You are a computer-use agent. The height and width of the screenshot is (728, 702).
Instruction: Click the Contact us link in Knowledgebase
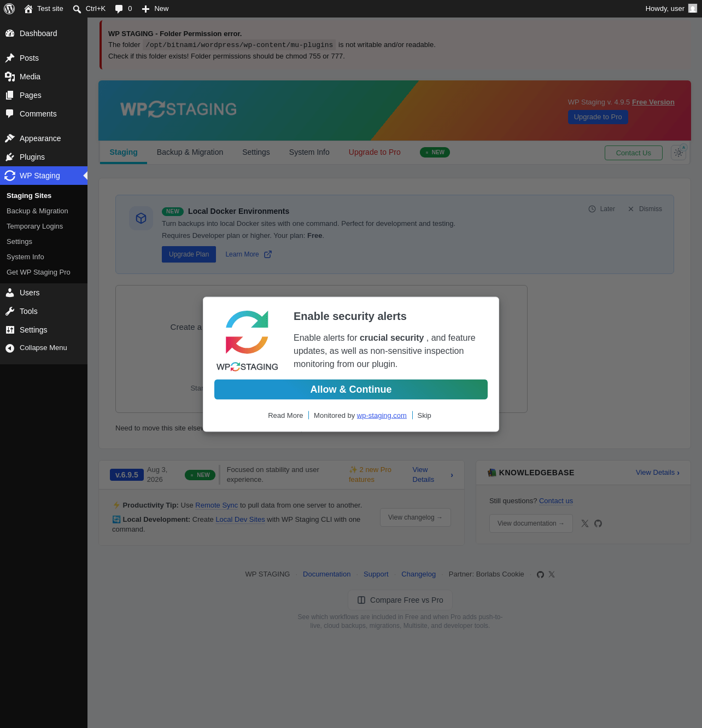556,501
